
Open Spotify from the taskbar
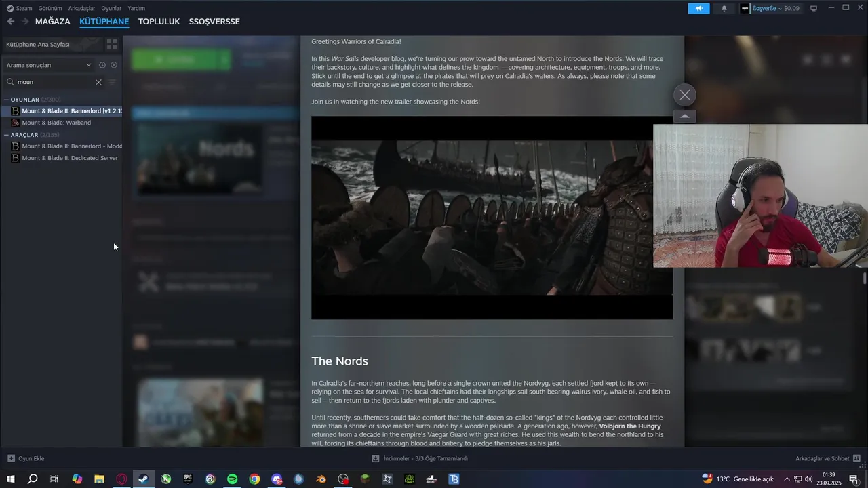(232, 479)
